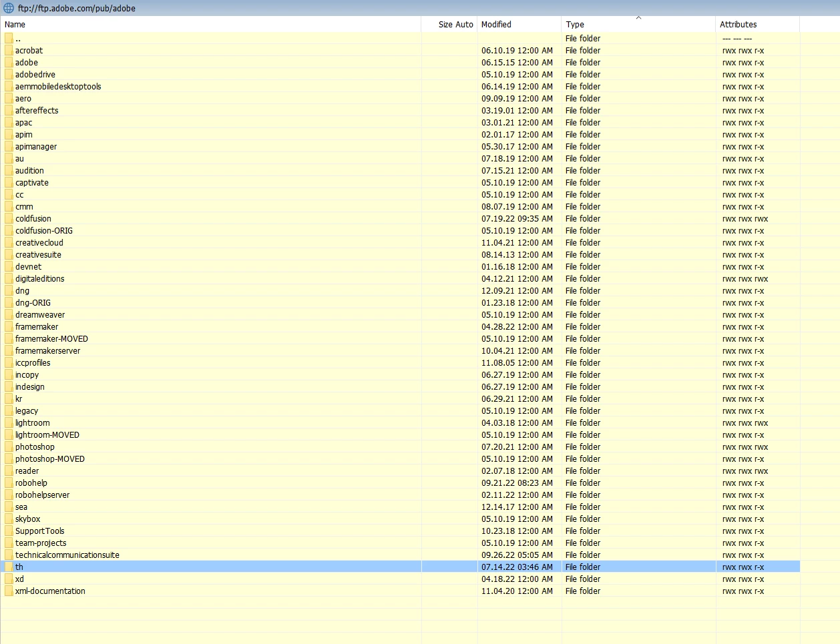Viewport: 840px width, 644px height.
Task: Click the '09.21.22 08:23 AM' modified date
Action: [517, 482]
